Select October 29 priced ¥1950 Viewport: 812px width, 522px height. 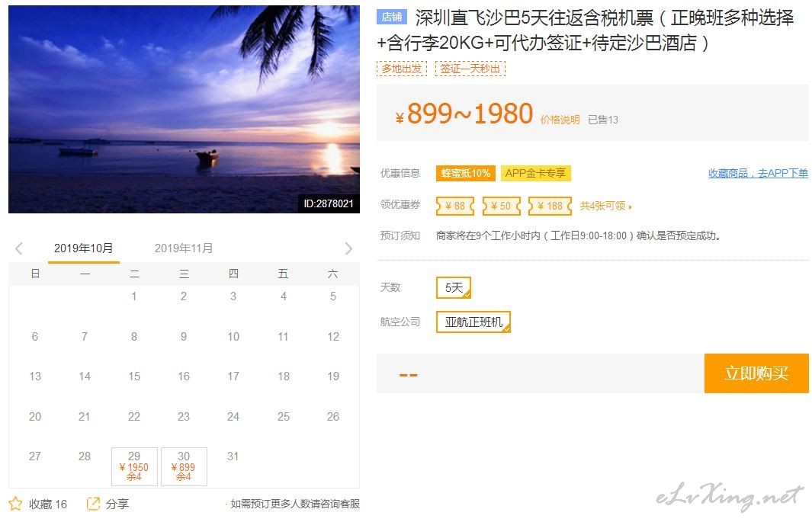click(134, 466)
